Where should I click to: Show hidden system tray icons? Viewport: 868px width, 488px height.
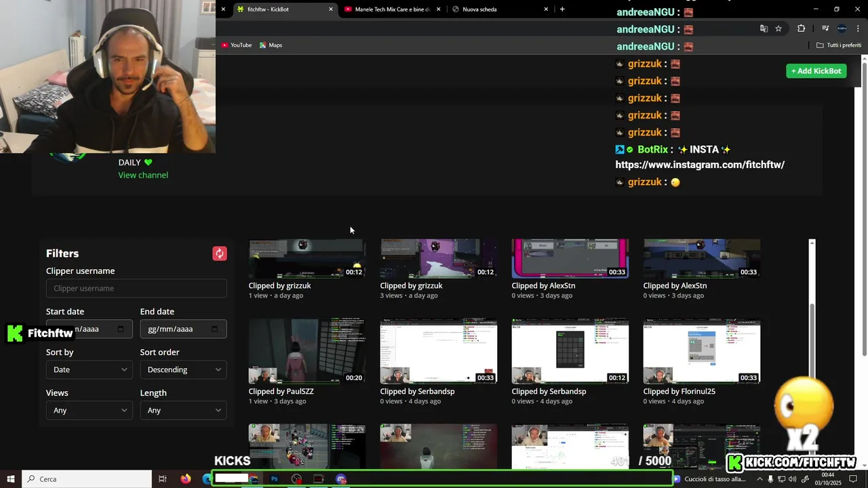(759, 479)
